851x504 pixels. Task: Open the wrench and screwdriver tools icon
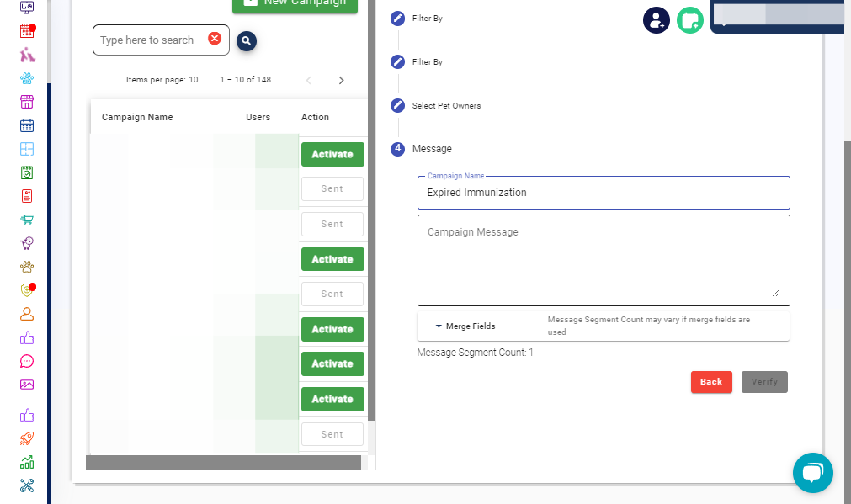[27, 485]
